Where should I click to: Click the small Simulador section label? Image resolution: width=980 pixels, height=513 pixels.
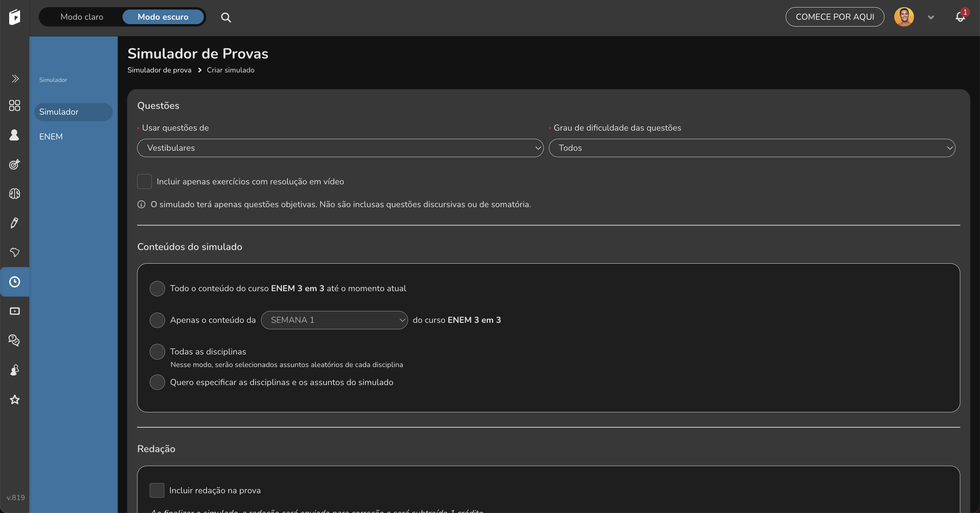point(53,80)
